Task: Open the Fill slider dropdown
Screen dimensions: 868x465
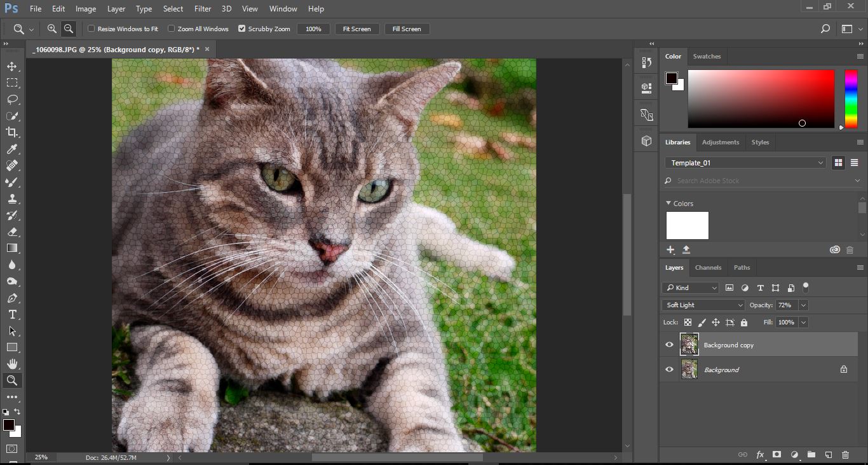Action: (803, 323)
